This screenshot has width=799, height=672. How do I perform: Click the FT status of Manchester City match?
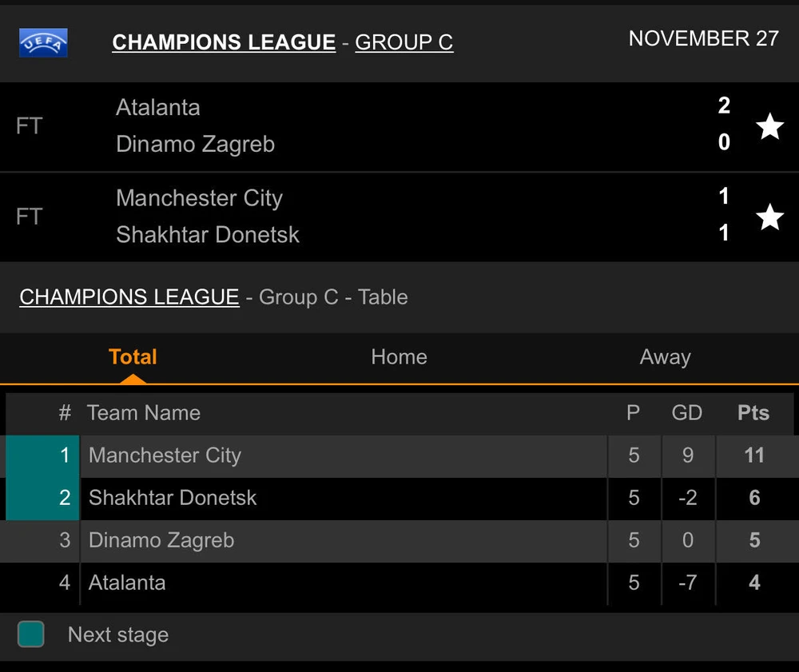point(29,217)
